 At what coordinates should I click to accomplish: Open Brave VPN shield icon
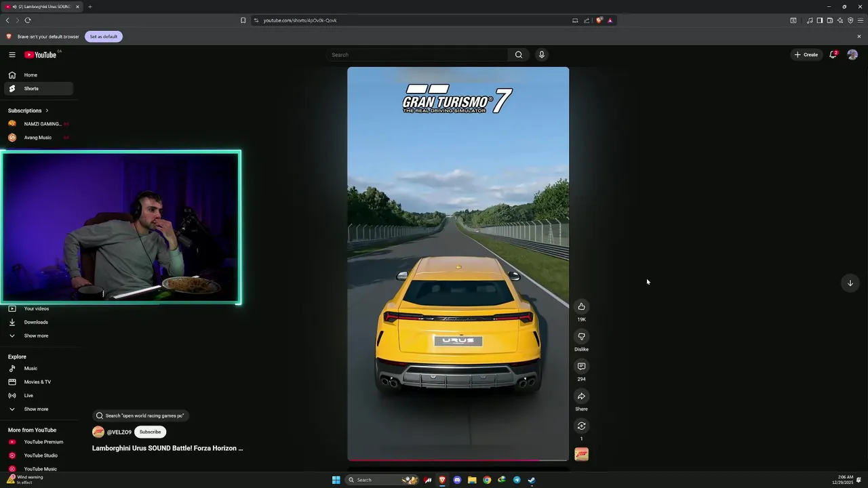click(x=850, y=20)
